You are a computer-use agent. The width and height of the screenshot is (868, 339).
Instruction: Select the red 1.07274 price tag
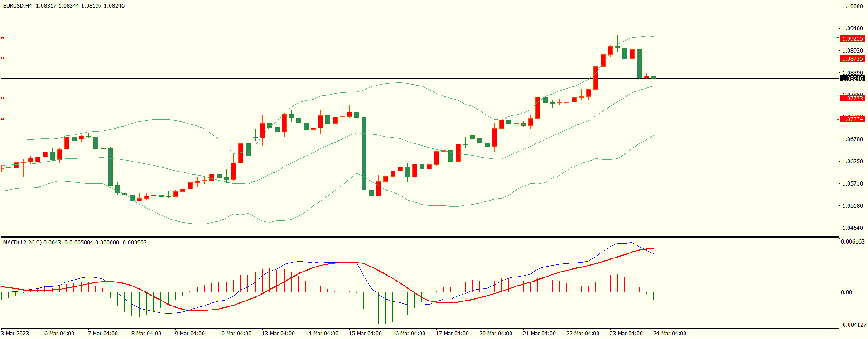tap(852, 119)
